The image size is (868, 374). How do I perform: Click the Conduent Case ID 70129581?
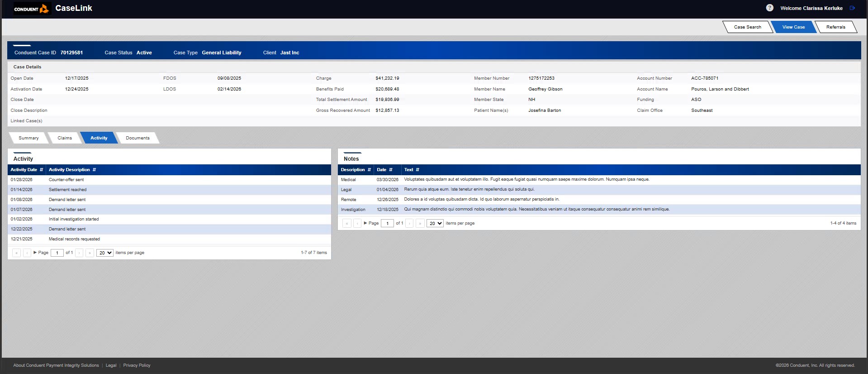click(x=71, y=53)
